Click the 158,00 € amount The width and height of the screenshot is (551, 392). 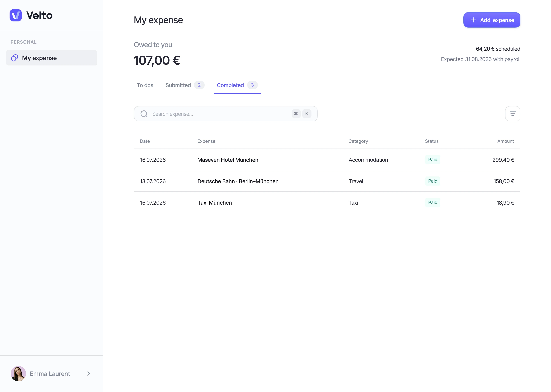504,181
